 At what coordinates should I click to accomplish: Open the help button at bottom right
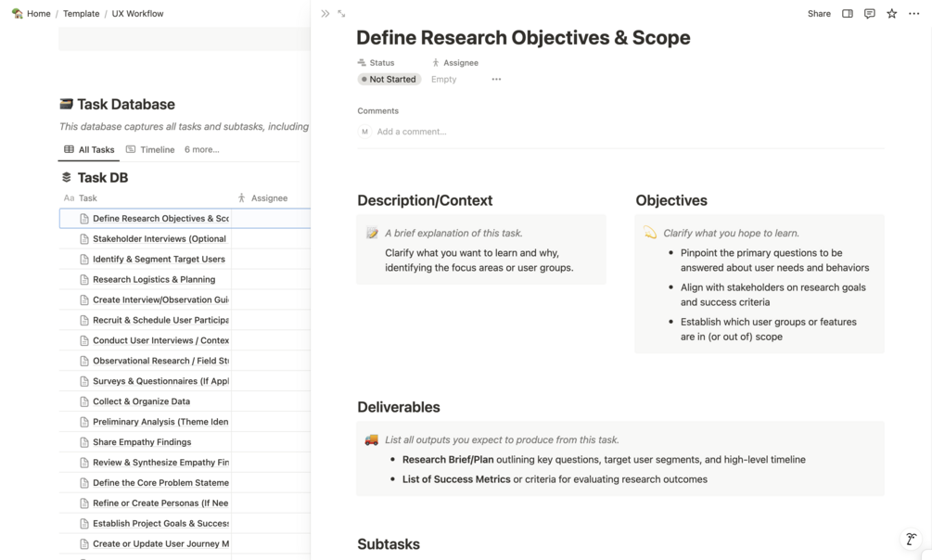click(x=911, y=539)
